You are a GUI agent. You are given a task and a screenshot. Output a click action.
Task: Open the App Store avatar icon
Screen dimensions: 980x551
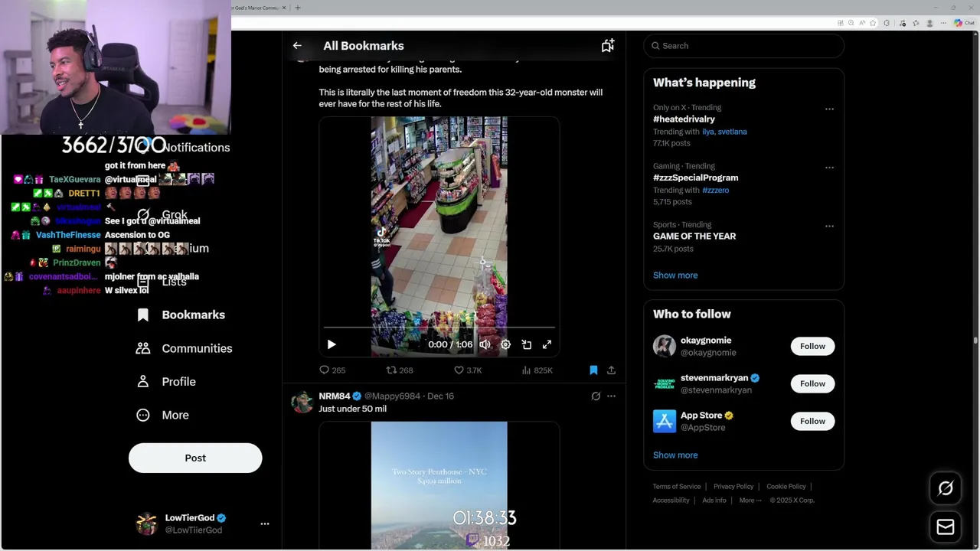pyautogui.click(x=665, y=421)
